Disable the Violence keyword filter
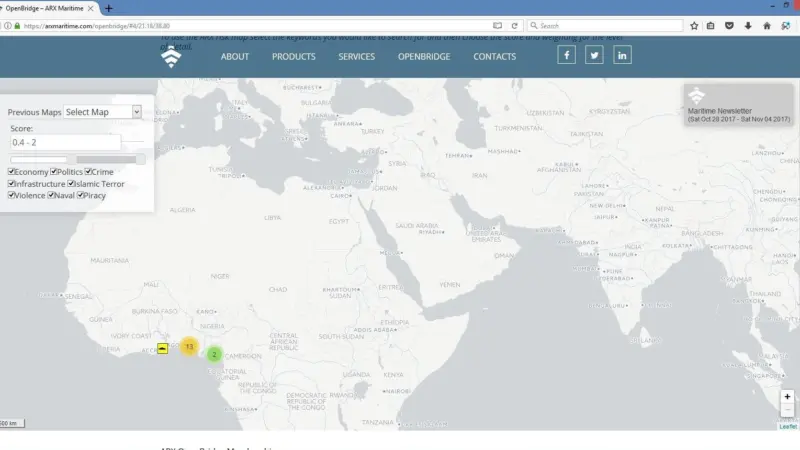This screenshot has height=450, width=800. point(11,195)
